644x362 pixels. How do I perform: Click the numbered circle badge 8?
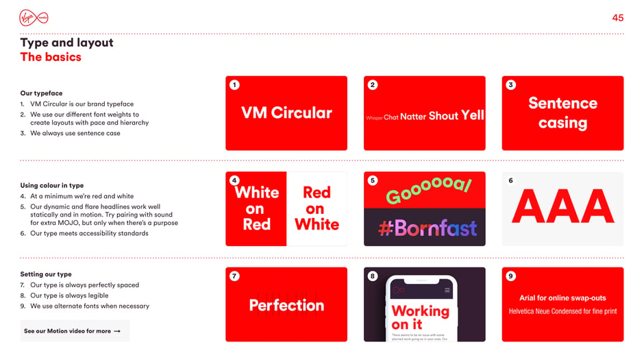coord(373,276)
